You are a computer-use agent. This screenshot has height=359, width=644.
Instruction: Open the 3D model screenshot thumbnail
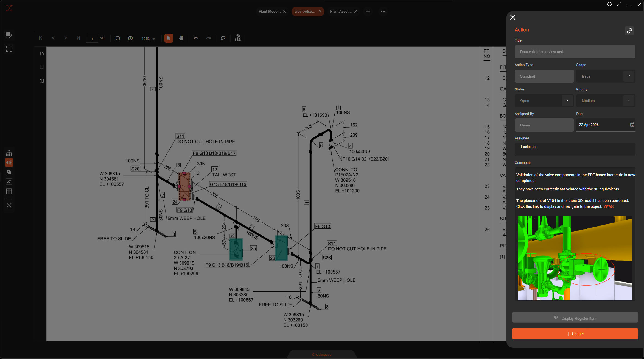575,258
